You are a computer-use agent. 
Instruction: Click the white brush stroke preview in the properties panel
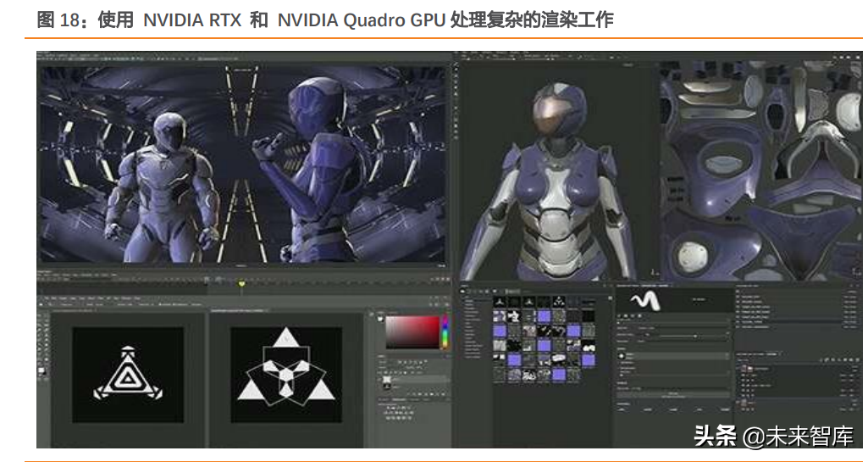(x=647, y=300)
